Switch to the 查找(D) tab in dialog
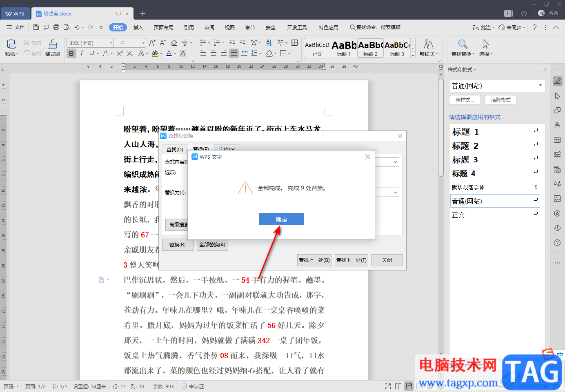 (175, 149)
